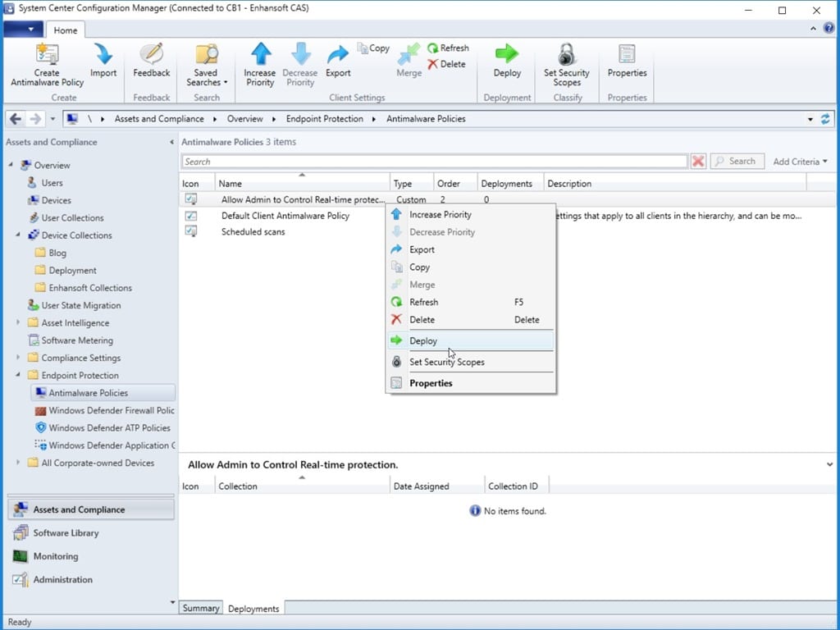Image resolution: width=840 pixels, height=630 pixels.
Task: Collapse the Endpoint Protection node
Action: coord(18,375)
